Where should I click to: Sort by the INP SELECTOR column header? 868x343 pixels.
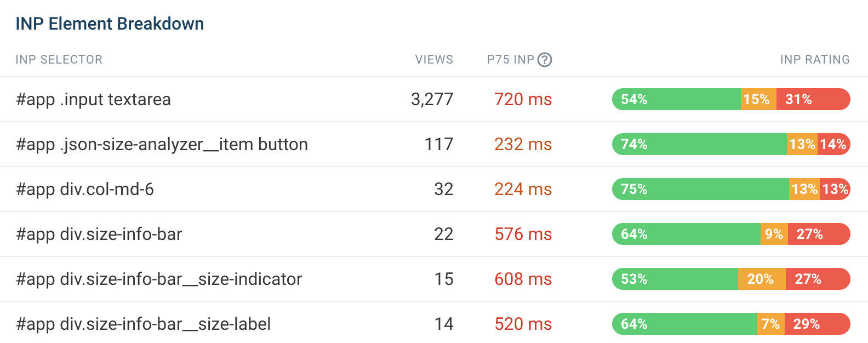(x=59, y=59)
